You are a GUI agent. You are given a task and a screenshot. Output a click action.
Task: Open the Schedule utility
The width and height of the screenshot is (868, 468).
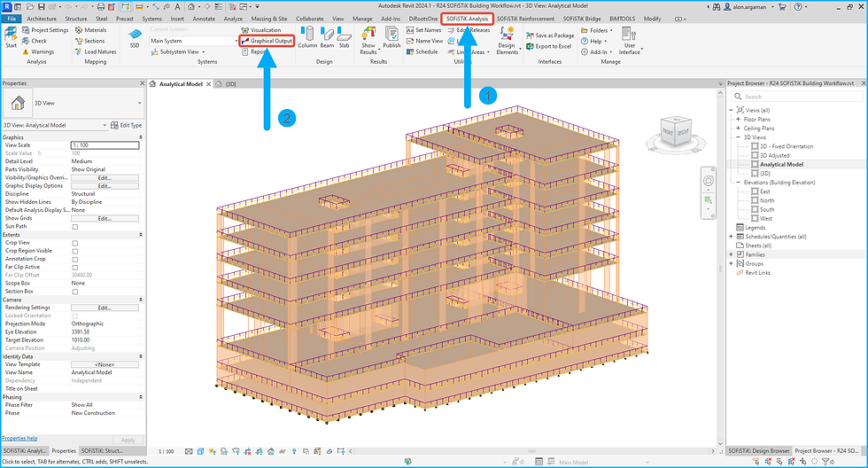click(422, 51)
